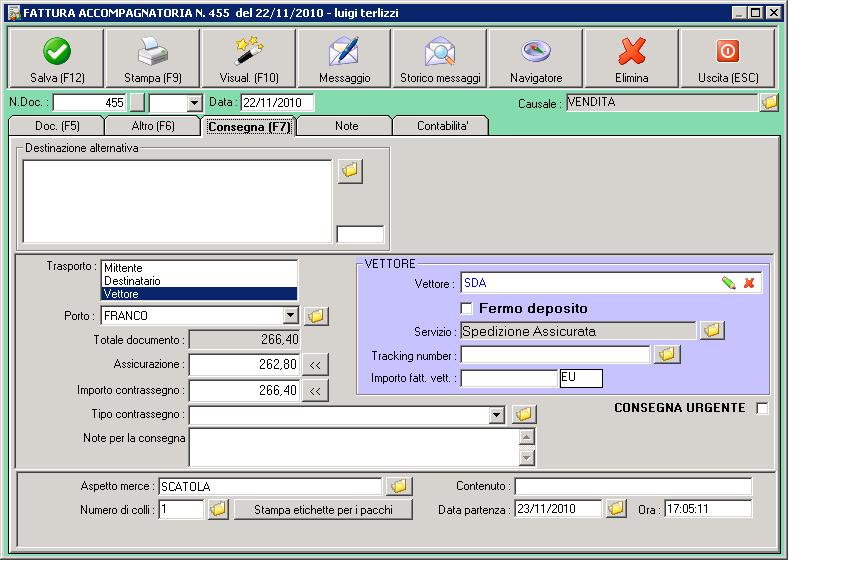This screenshot has width=849, height=571.
Task: Copy total into Assicurazione with << button
Action: [x=315, y=365]
